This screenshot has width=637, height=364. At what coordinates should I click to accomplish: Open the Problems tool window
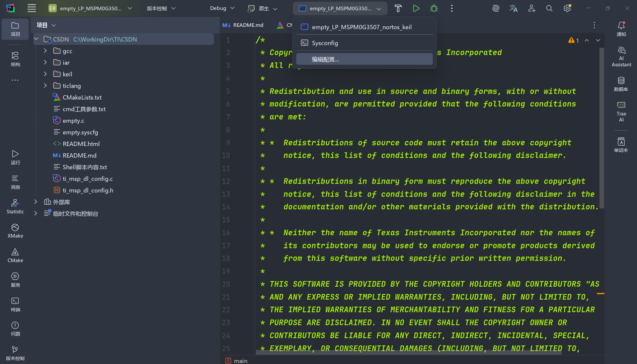(x=15, y=329)
